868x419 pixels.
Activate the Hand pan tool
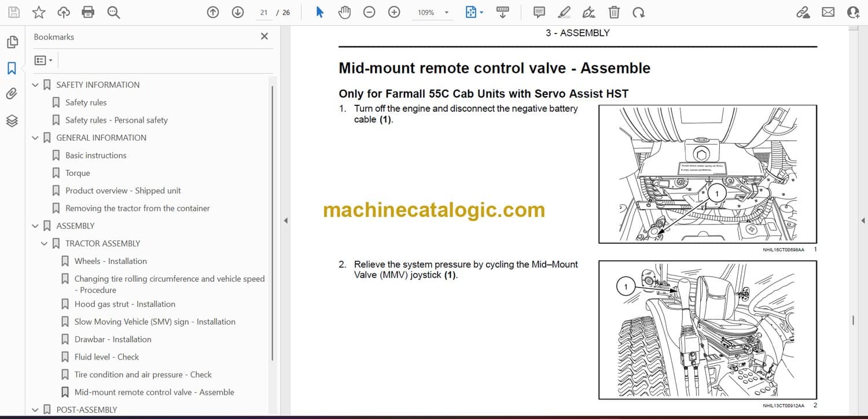click(x=345, y=12)
